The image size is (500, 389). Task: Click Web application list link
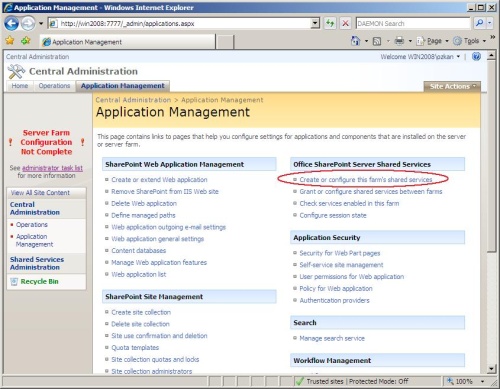[138, 274]
